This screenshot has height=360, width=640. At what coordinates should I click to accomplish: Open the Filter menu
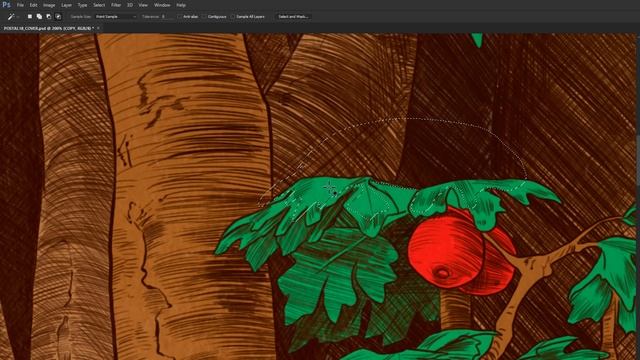116,5
